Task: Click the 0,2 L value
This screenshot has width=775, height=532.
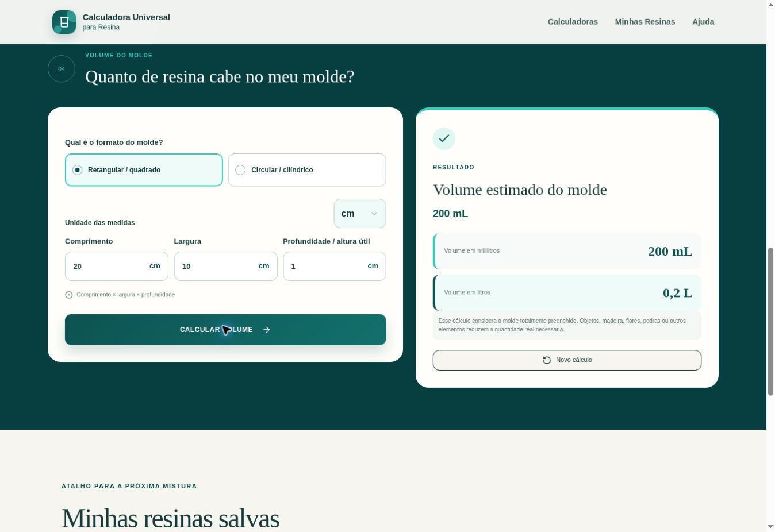Action: (x=677, y=293)
